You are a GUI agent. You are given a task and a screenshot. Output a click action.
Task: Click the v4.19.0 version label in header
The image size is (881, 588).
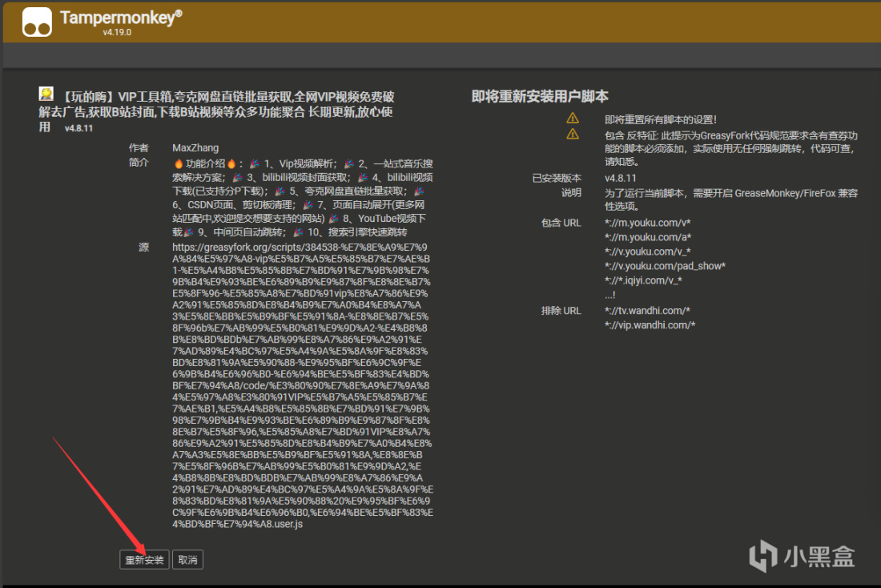click(117, 33)
